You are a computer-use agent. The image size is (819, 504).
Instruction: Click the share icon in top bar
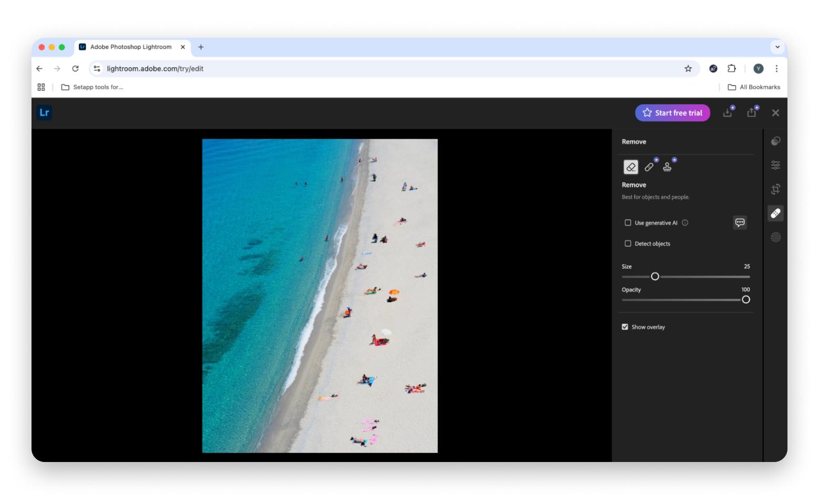(x=751, y=113)
